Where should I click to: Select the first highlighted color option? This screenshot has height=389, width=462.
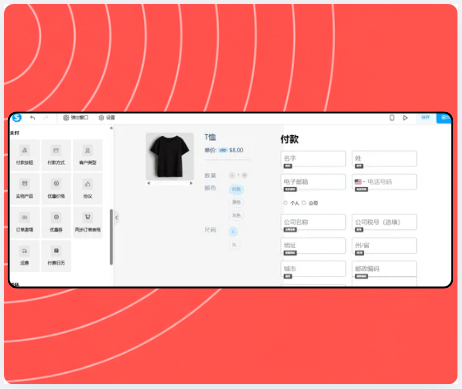click(x=236, y=189)
